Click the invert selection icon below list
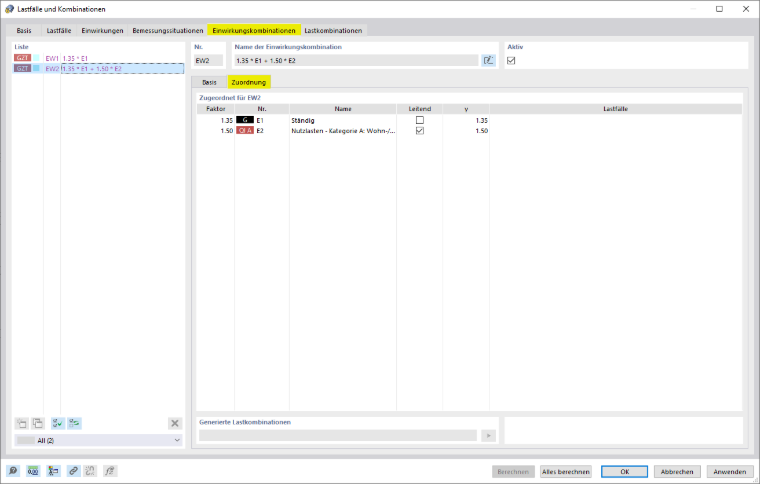The height and width of the screenshot is (484, 760). 74,423
